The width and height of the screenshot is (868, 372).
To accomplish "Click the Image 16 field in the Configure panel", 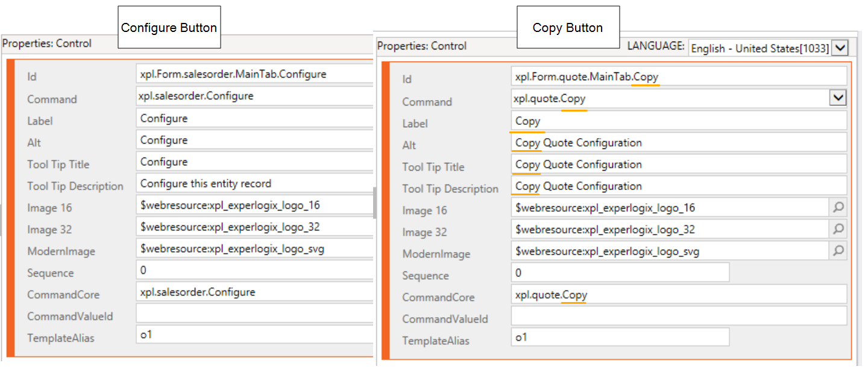I will pyautogui.click(x=254, y=205).
